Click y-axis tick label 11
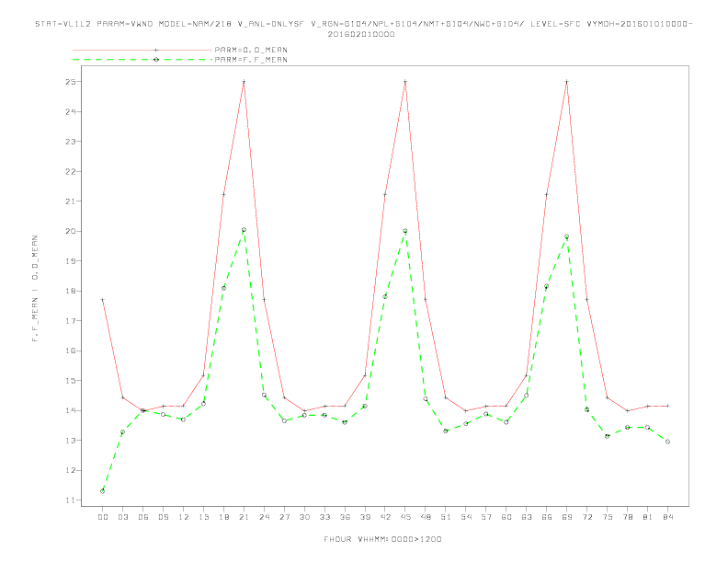The image size is (728, 563). 71,500
